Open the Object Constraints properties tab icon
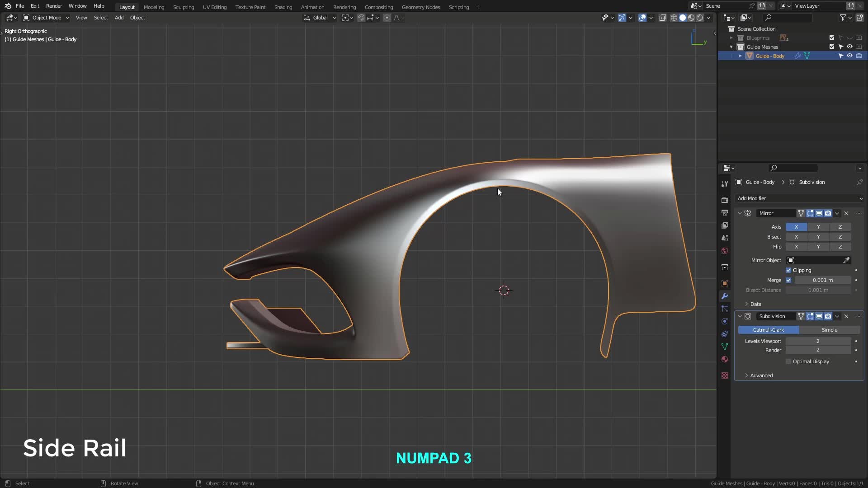Image resolution: width=868 pixels, height=488 pixels. tap(725, 334)
